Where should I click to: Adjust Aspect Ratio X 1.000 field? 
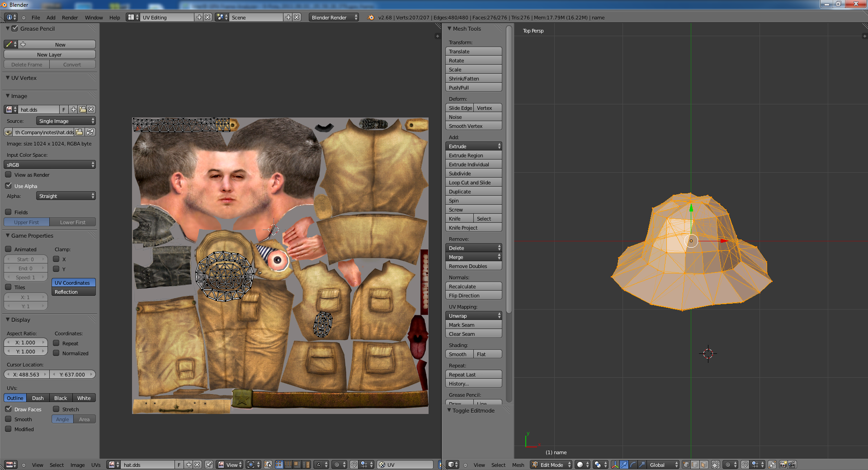point(26,342)
